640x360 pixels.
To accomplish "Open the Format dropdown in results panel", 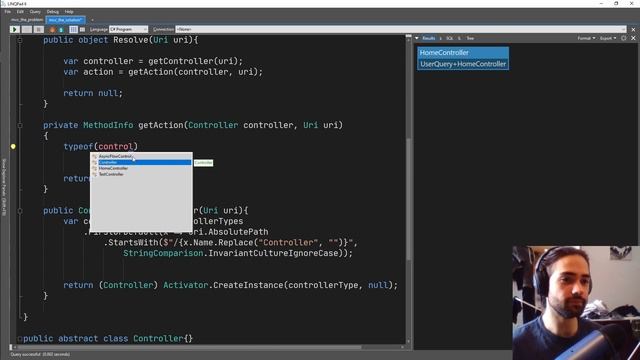I will click(x=586, y=38).
